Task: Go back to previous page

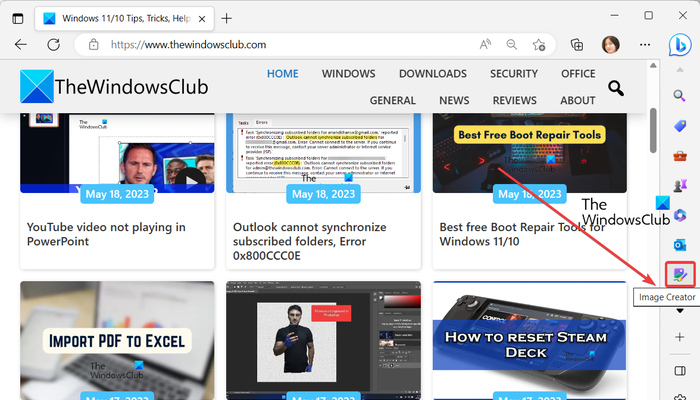Action: point(21,45)
